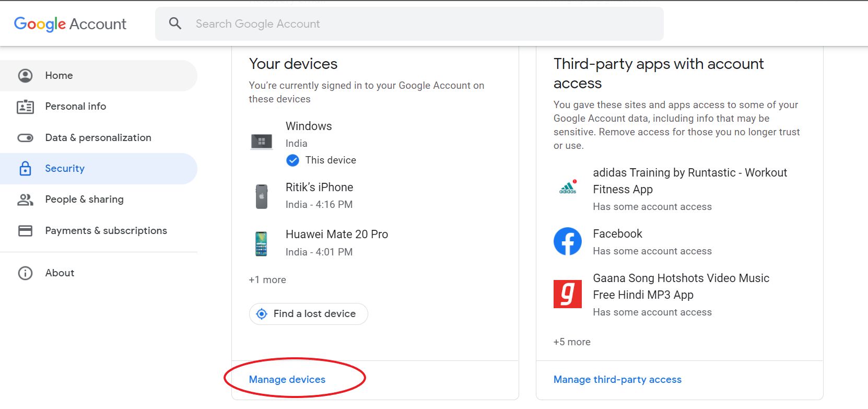
Task: Click the This device blue checkmark icon
Action: (x=293, y=160)
